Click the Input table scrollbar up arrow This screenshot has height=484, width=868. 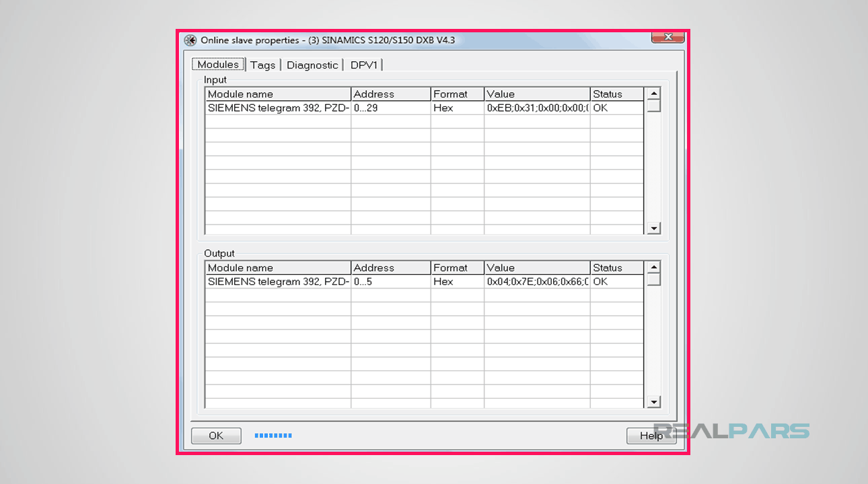pyautogui.click(x=653, y=93)
